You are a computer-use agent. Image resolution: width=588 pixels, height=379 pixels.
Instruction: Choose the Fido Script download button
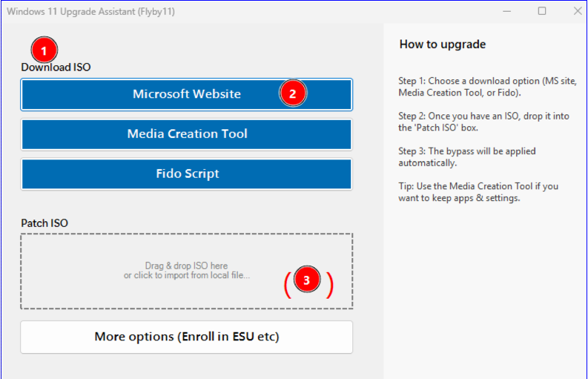(186, 174)
